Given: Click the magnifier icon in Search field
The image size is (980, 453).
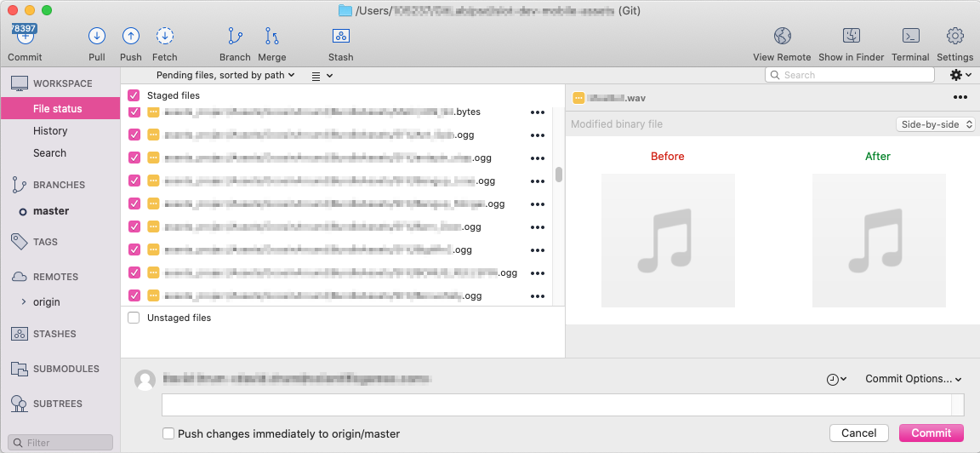Looking at the screenshot, I should tap(775, 75).
